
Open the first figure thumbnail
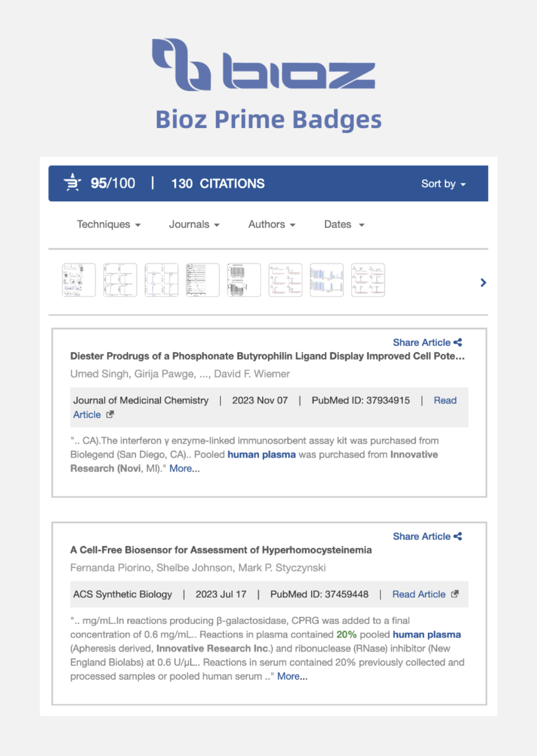79,280
